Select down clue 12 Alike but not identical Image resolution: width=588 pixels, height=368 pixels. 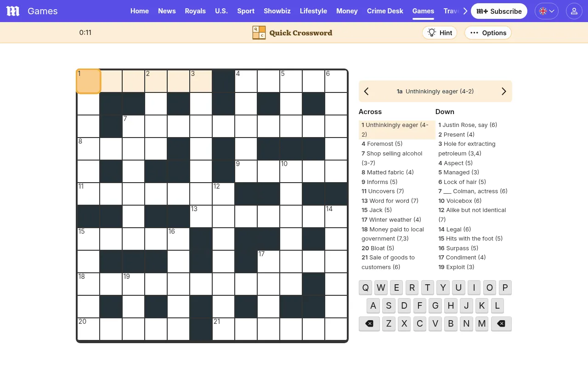click(473, 214)
